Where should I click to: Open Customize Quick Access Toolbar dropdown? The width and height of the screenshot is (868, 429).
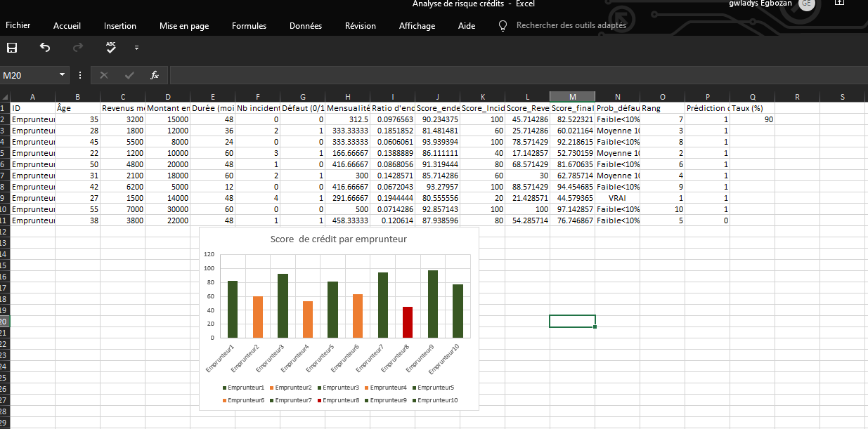[x=136, y=48]
